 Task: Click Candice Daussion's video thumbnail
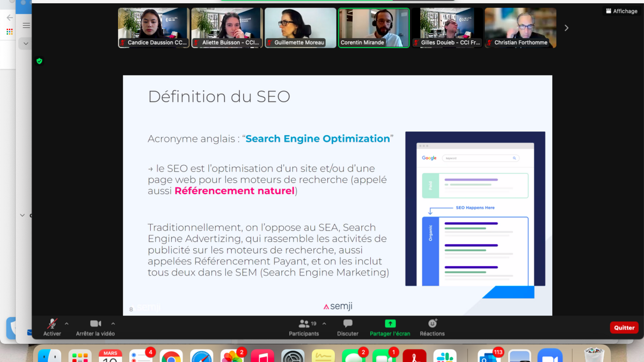153,28
